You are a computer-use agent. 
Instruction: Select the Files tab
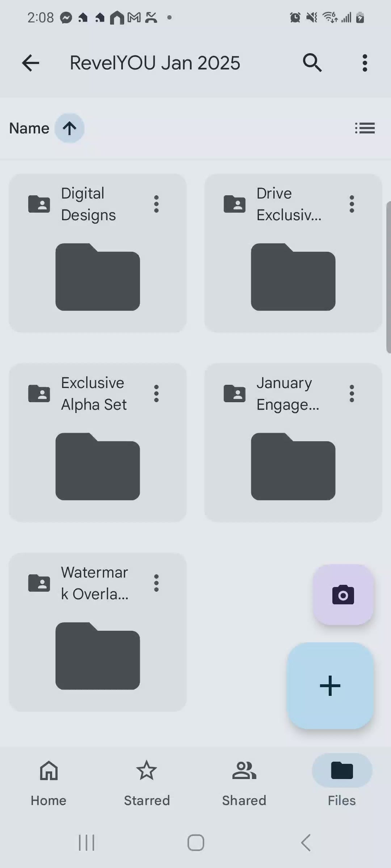tap(342, 779)
